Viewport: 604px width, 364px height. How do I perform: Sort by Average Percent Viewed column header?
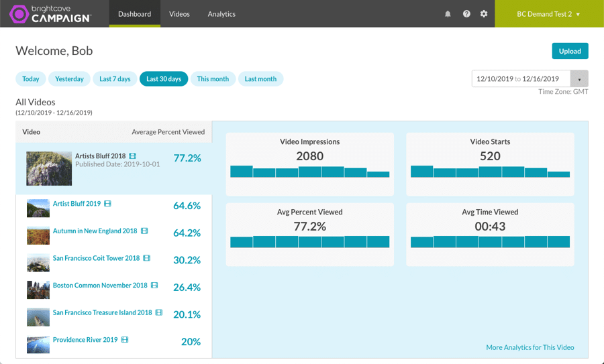pos(168,132)
